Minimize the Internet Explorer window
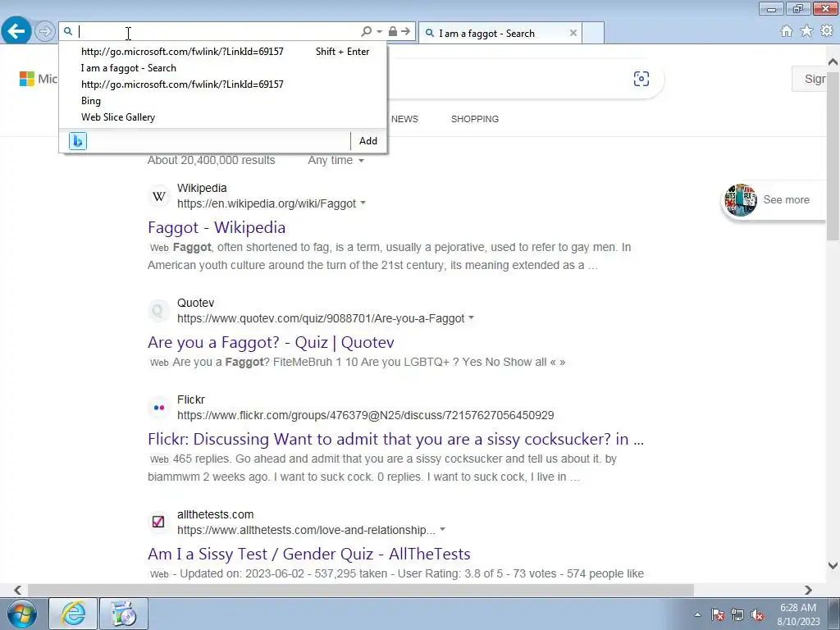 [771, 8]
